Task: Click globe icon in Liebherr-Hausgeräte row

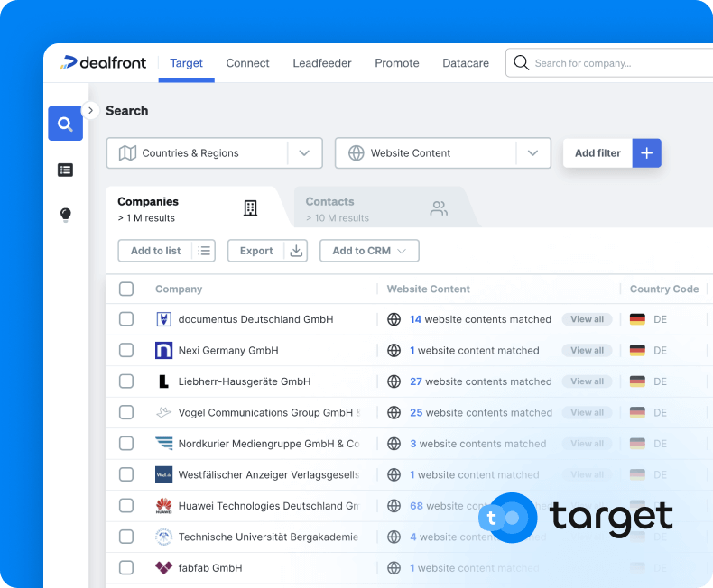Action: click(x=394, y=381)
